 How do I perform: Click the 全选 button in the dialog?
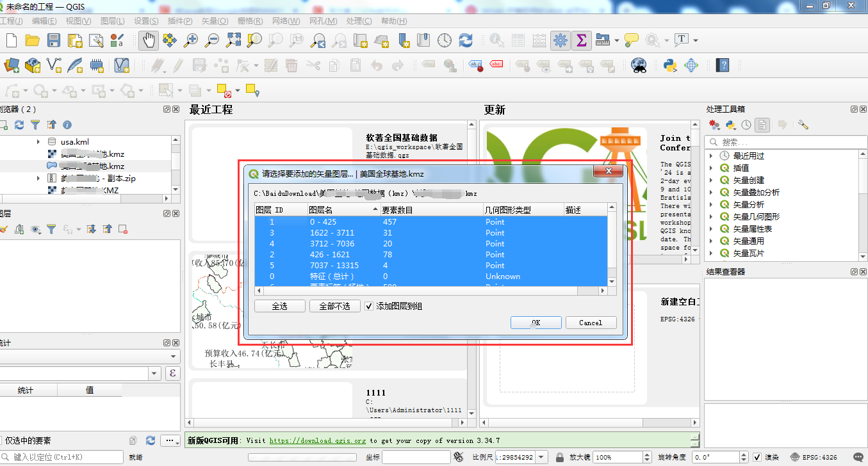(x=279, y=305)
